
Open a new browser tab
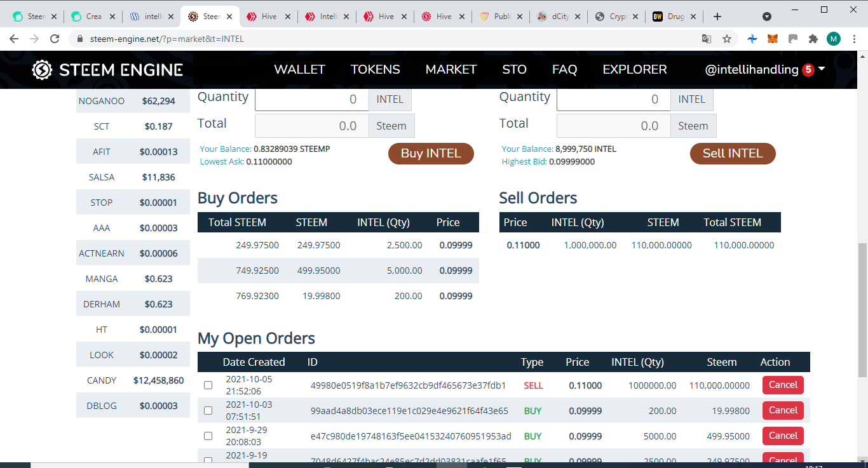click(717, 17)
